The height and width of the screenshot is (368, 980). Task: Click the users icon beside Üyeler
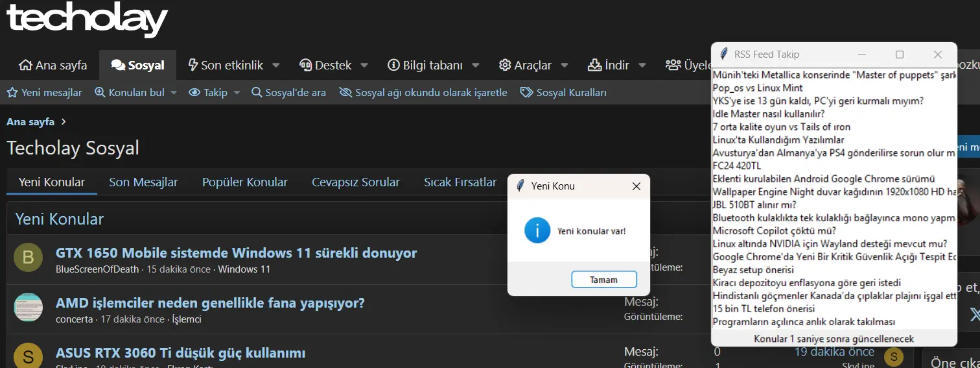click(673, 65)
